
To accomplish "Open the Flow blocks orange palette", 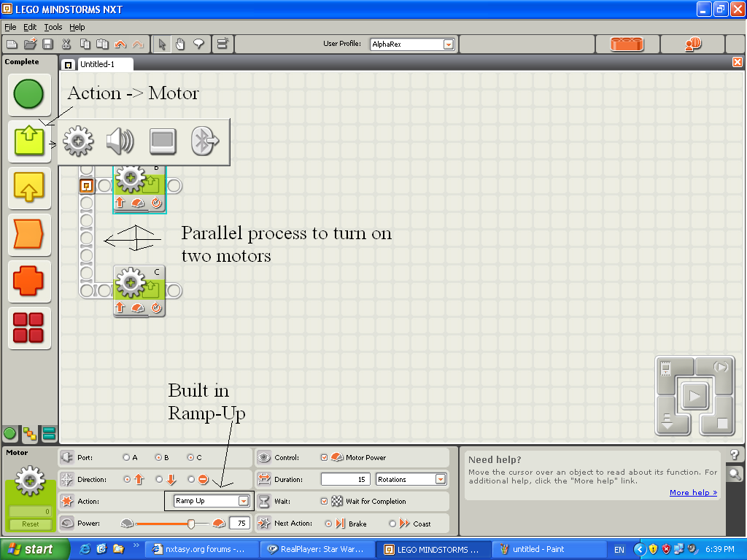I will [29, 234].
